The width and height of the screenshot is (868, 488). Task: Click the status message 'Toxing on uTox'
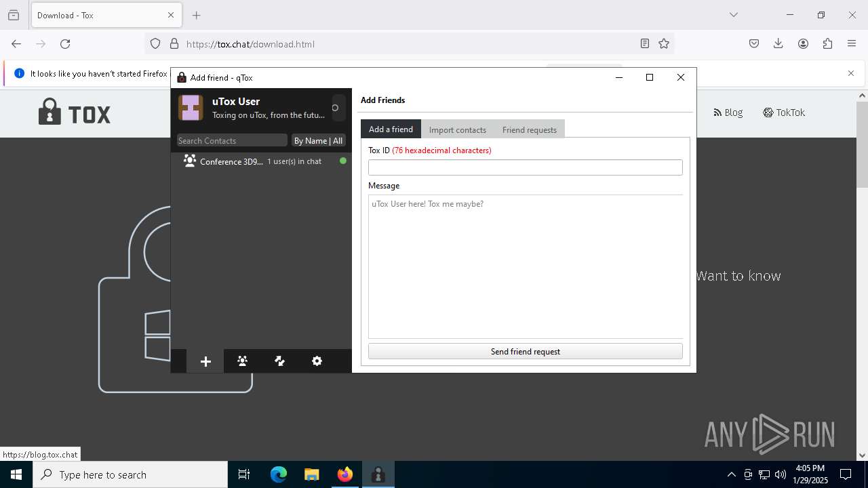[x=269, y=115]
